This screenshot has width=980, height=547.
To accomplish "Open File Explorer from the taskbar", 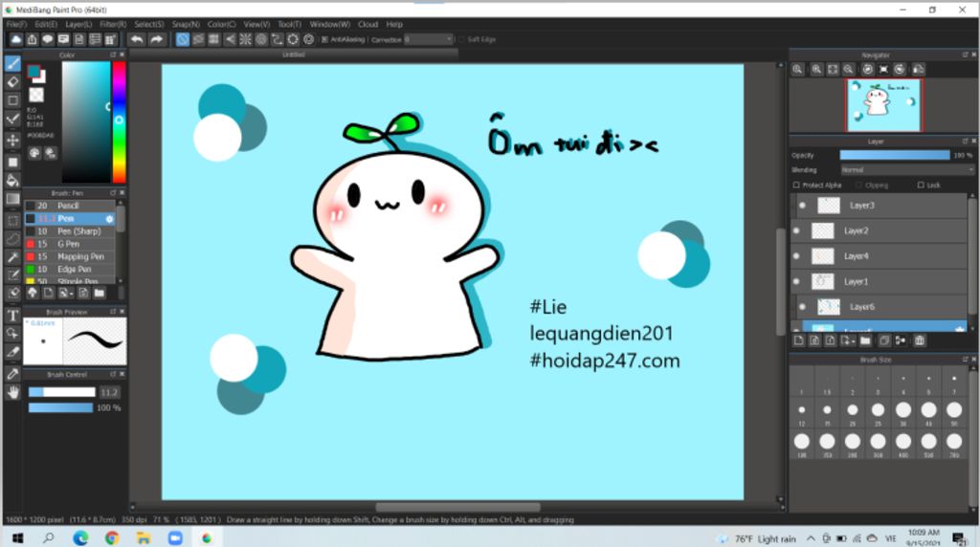I will [144, 537].
